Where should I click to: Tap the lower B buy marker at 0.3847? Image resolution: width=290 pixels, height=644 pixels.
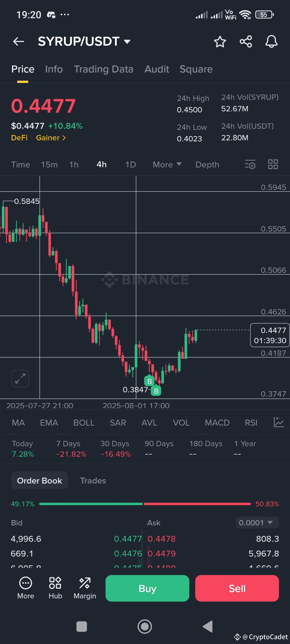tap(156, 391)
